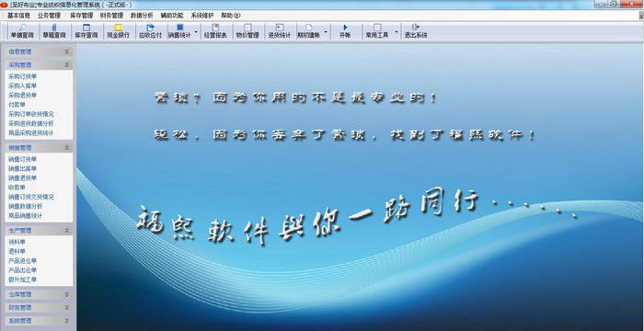Screen dimensions: 644x331
Task: Open 商品采购进货统计 in sidebar
Action: [x=31, y=133]
